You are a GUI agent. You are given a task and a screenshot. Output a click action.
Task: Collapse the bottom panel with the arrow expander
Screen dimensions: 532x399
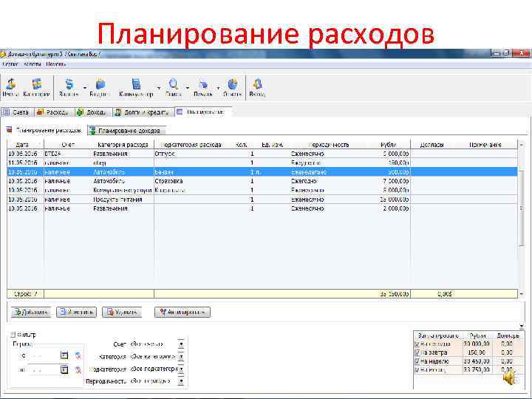click(x=522, y=327)
